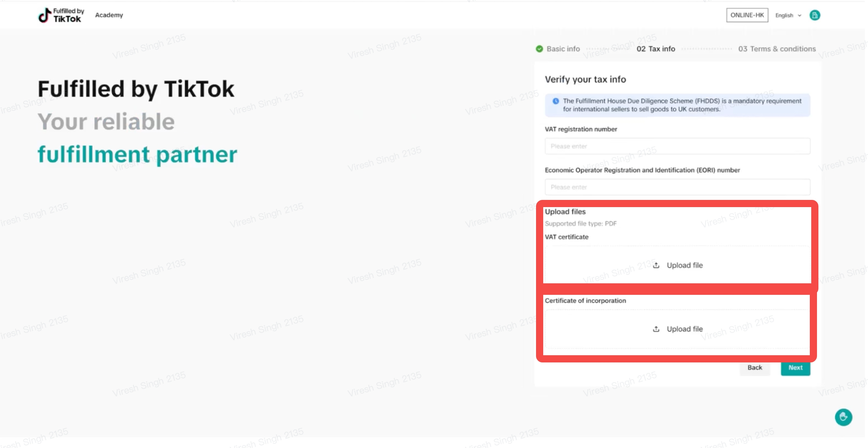Focus the VAT registration number field

[x=677, y=146]
